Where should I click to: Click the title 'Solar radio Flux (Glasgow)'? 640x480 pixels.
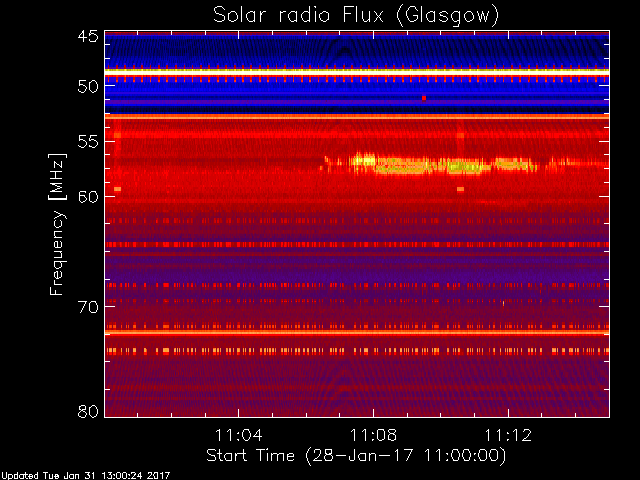pyautogui.click(x=356, y=16)
